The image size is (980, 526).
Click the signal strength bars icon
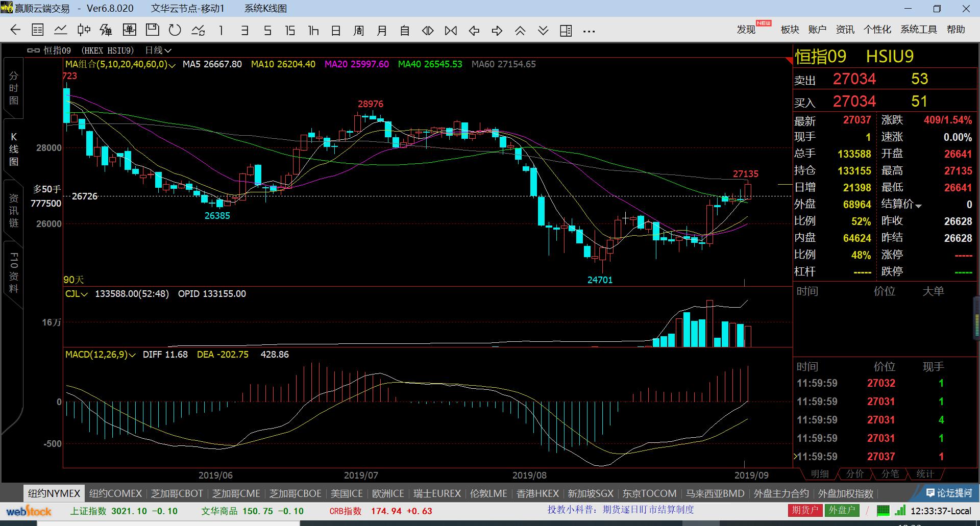pyautogui.click(x=900, y=511)
